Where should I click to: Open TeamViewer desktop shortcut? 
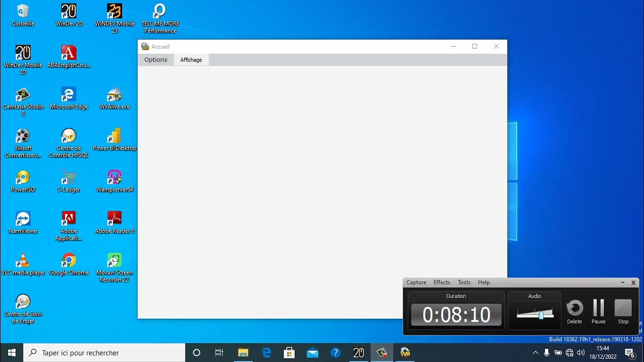[x=23, y=222]
